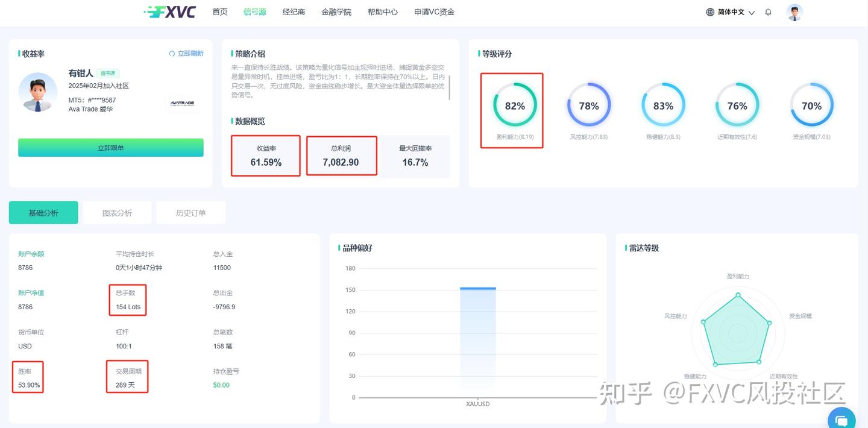This screenshot has height=428, width=868.
Task: Click the XAUUSD bar in the chart
Action: pos(478,342)
